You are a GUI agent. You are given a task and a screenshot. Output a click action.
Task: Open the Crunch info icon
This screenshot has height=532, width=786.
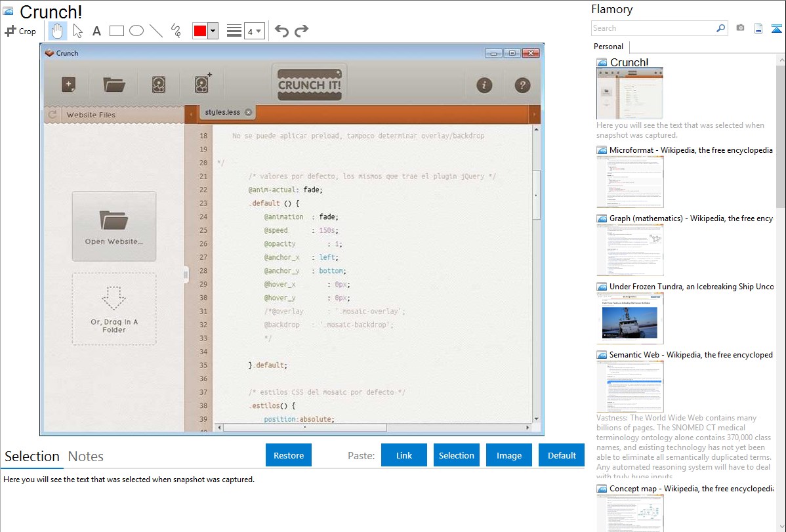point(484,85)
